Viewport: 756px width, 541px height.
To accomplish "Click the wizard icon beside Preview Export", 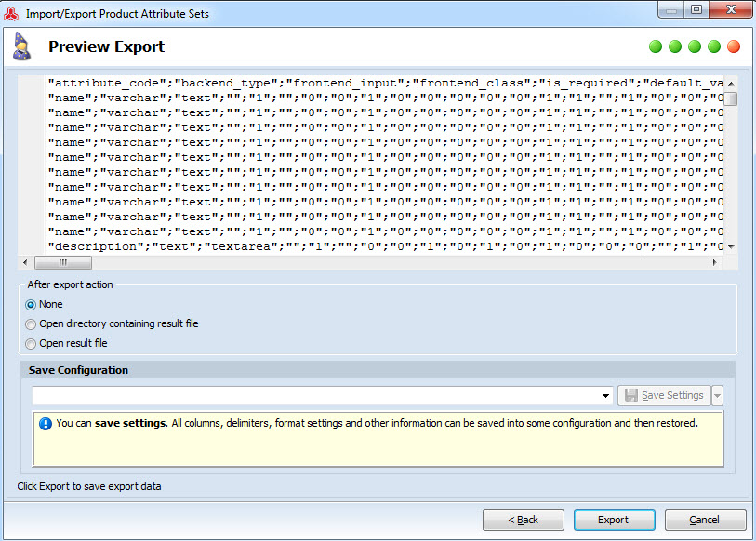I will 21,46.
